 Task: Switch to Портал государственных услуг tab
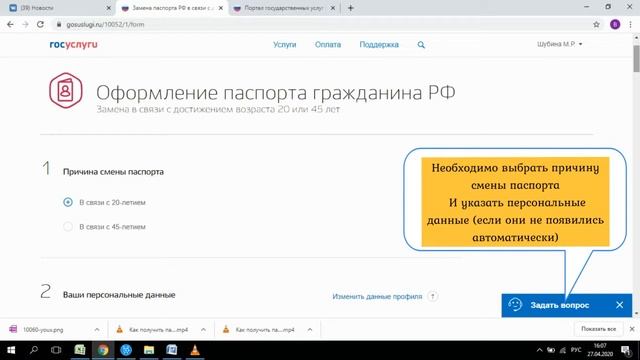pos(284,8)
